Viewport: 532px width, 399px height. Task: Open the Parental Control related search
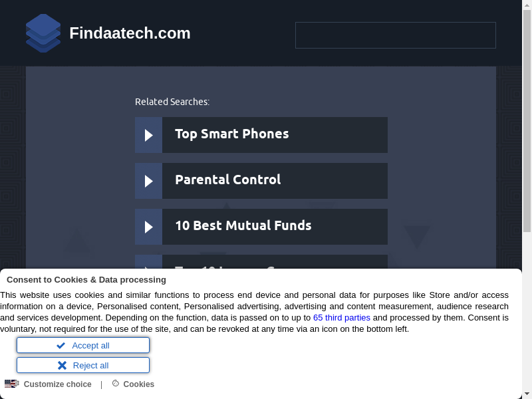pyautogui.click(x=227, y=180)
